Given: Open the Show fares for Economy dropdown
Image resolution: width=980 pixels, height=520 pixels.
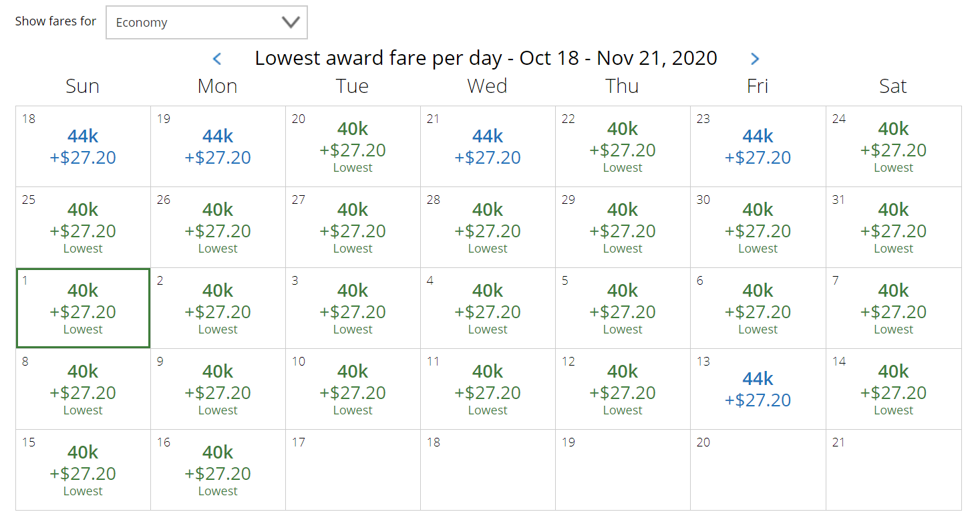Looking at the screenshot, I should (x=206, y=23).
